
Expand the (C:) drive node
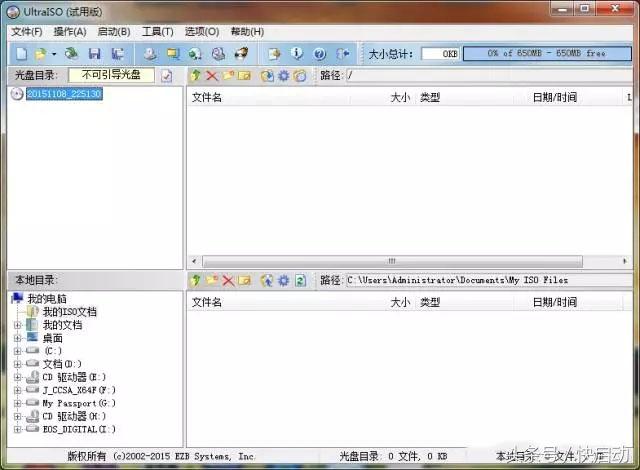[x=17, y=351]
